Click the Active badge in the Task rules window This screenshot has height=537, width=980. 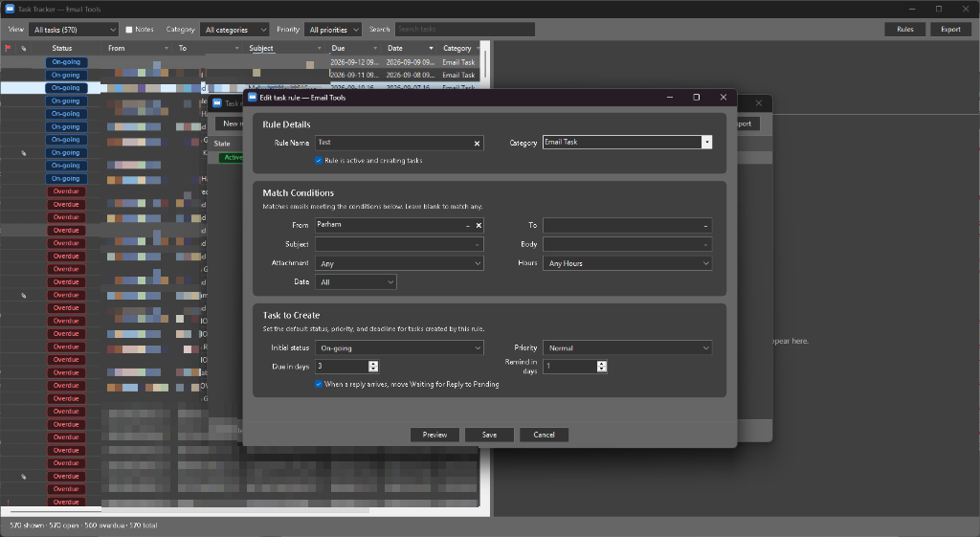tap(232, 158)
